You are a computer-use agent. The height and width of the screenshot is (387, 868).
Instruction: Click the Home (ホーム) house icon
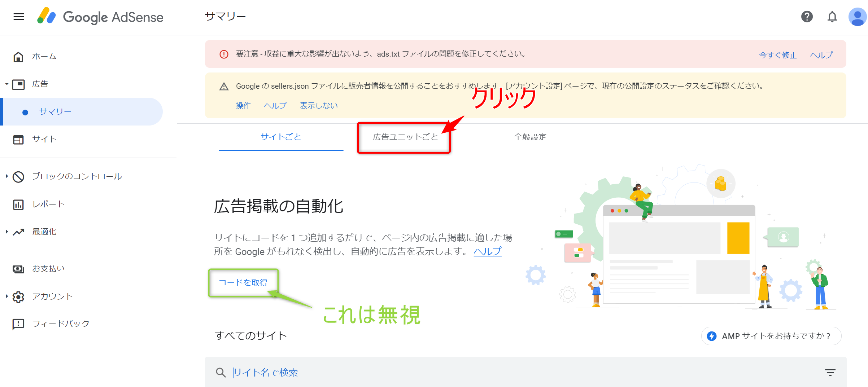18,57
